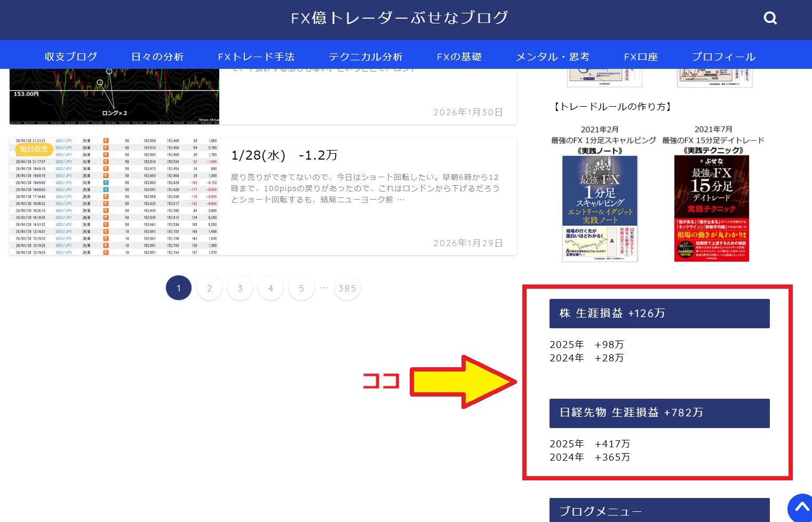The width and height of the screenshot is (812, 522).
Task: Go to pagination page 2
Action: pyautogui.click(x=209, y=288)
